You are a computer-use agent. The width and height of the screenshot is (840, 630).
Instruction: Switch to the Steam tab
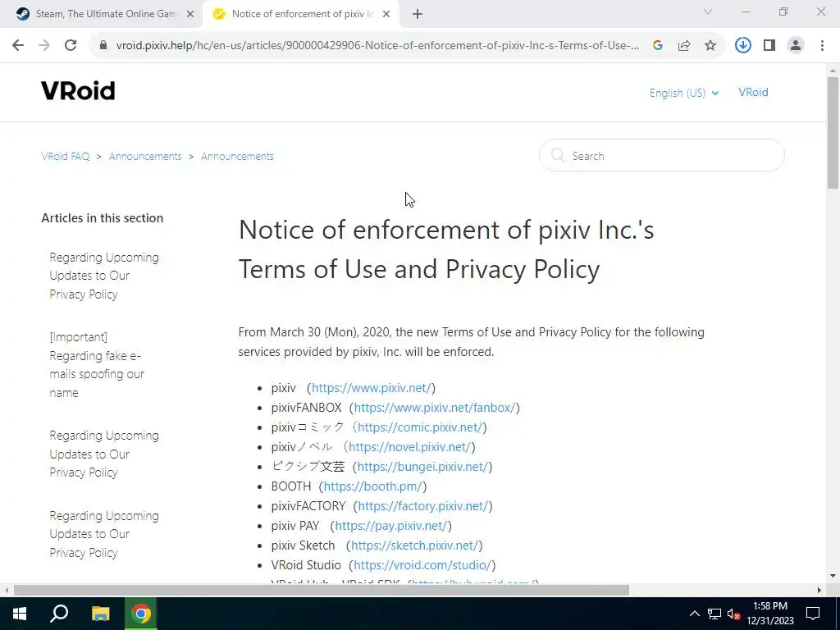coord(102,15)
